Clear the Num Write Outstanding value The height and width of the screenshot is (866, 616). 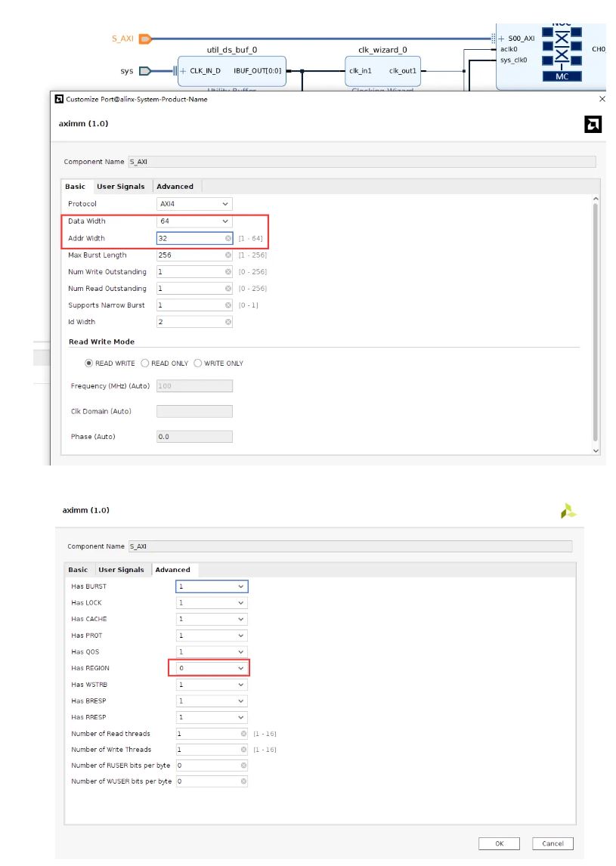(228, 272)
